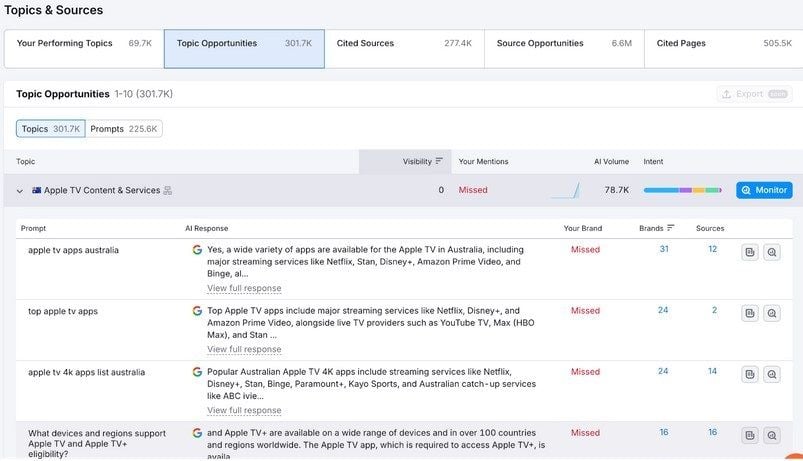Click magnifier icon for devices and regions prompt
Screen dimensions: 803x461
(772, 435)
